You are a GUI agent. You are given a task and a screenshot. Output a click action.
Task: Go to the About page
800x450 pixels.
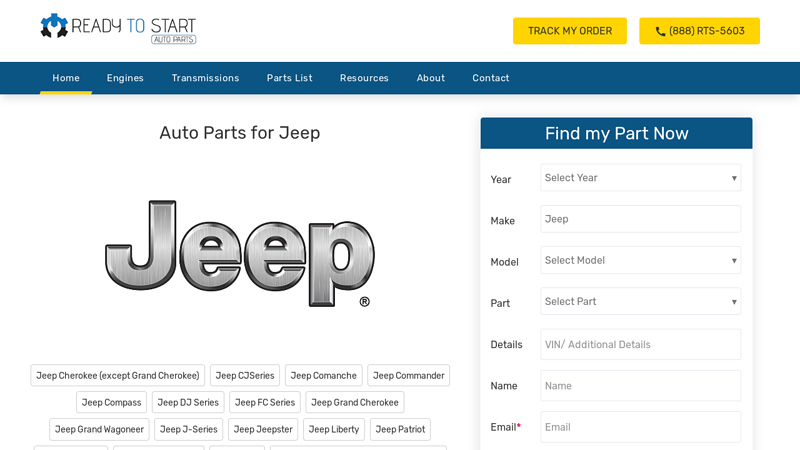click(x=431, y=78)
